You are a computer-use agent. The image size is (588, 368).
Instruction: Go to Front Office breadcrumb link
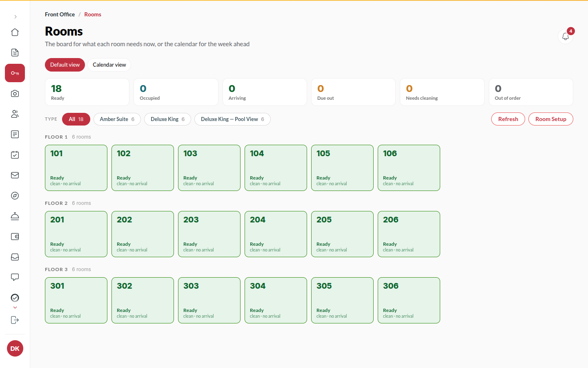pos(60,14)
